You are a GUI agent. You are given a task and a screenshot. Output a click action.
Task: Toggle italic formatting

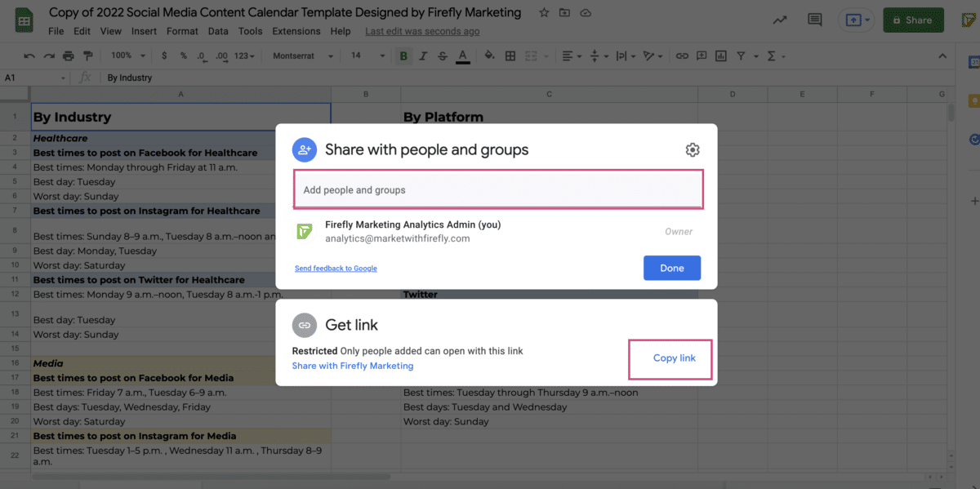[423, 56]
